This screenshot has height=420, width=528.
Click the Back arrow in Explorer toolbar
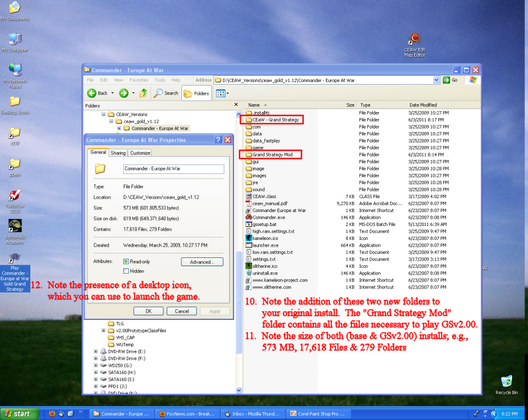92,93
